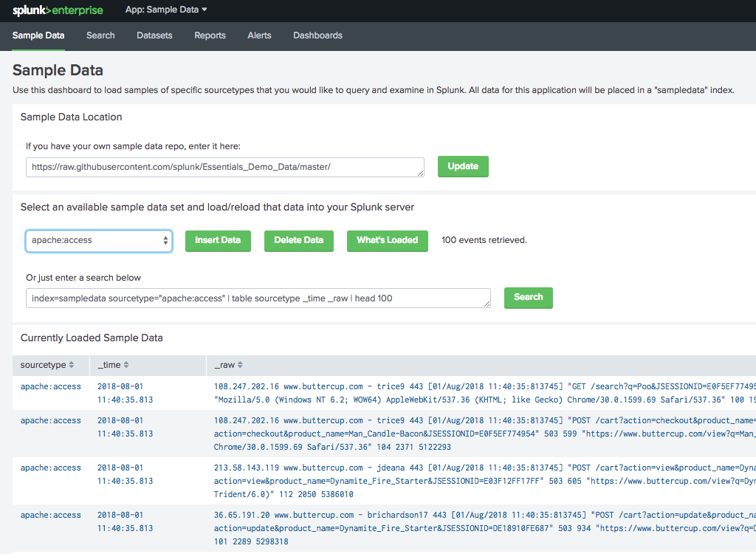The image size is (756, 554).
Task: Click the What's Loaded button
Action: pyautogui.click(x=387, y=240)
